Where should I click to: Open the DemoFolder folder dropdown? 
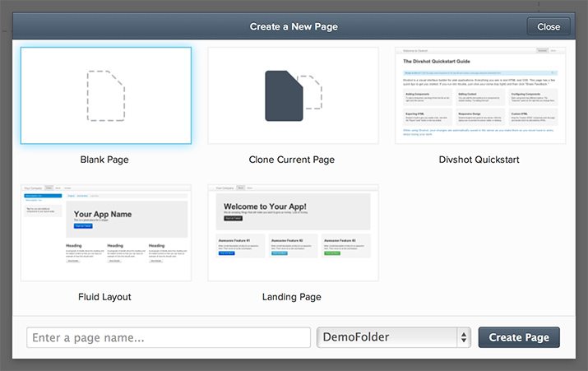coord(394,337)
